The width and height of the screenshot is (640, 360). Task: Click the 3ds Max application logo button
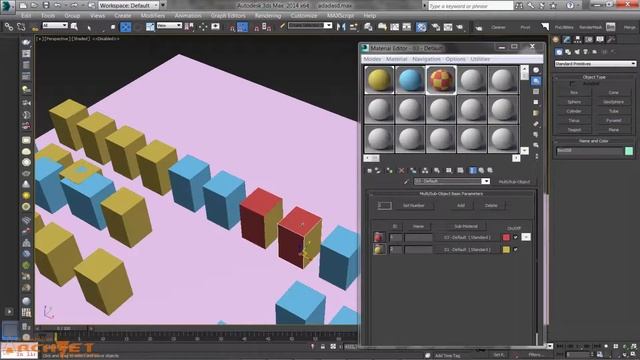tap(7, 6)
